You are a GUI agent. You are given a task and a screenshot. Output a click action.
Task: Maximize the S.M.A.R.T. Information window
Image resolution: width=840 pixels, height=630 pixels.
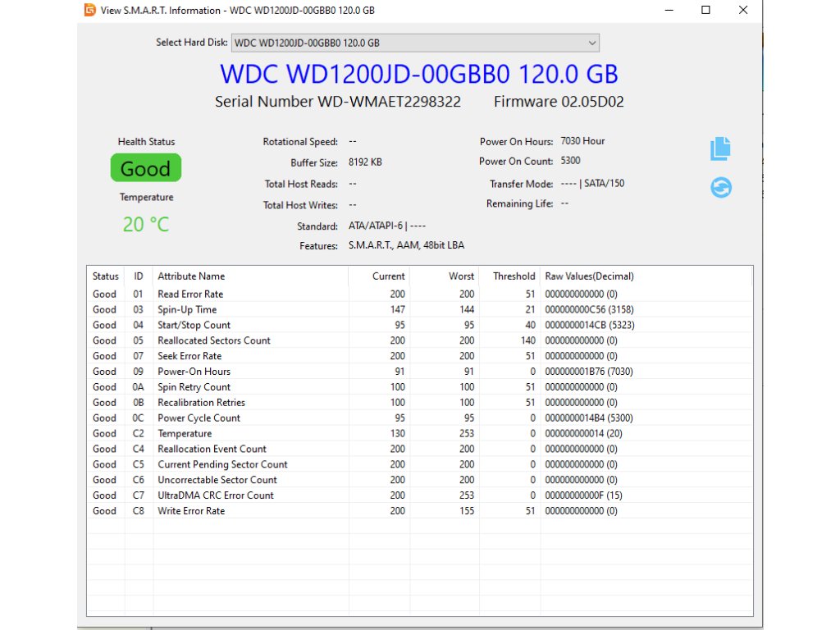pos(705,11)
